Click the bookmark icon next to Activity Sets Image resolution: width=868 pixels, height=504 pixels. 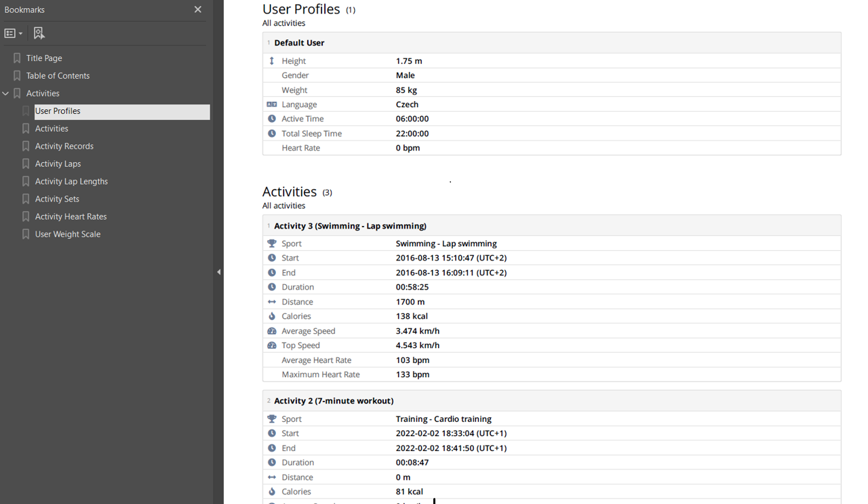pos(26,199)
